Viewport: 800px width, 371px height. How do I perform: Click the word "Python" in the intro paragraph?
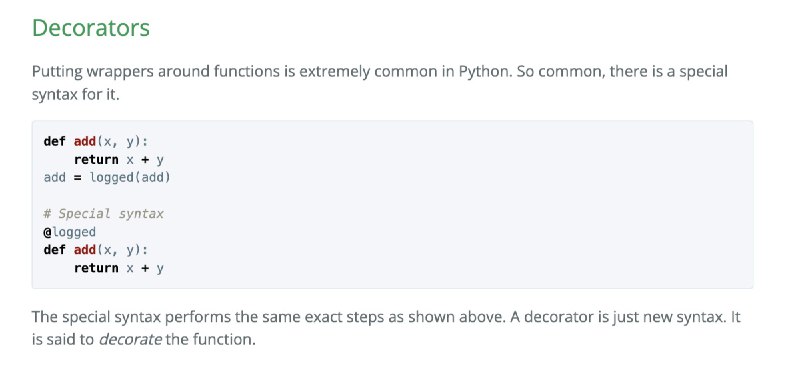coord(485,71)
